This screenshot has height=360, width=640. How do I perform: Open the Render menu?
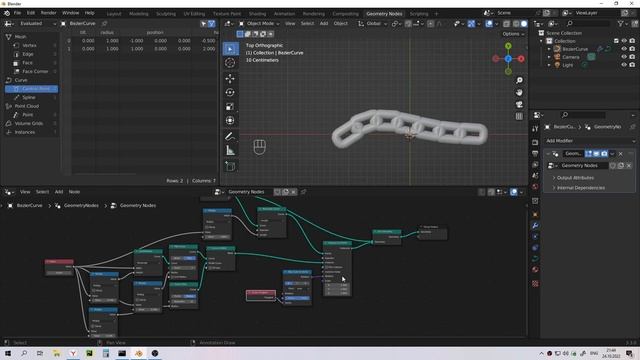point(49,13)
